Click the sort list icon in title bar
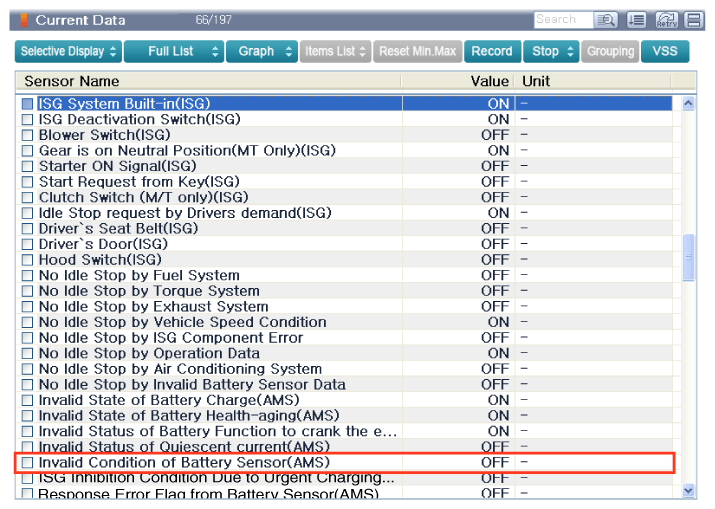Viewport: 715px width, 509px height. [636, 20]
